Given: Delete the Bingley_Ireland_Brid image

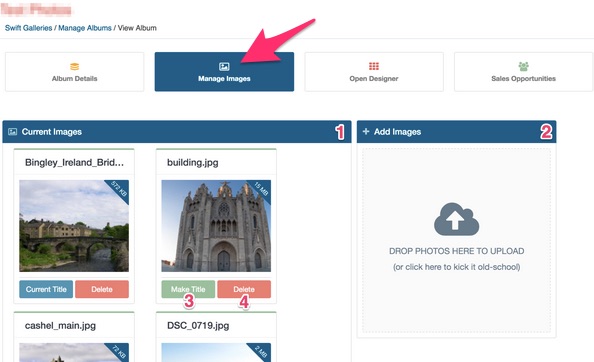Looking at the screenshot, I should [x=102, y=289].
